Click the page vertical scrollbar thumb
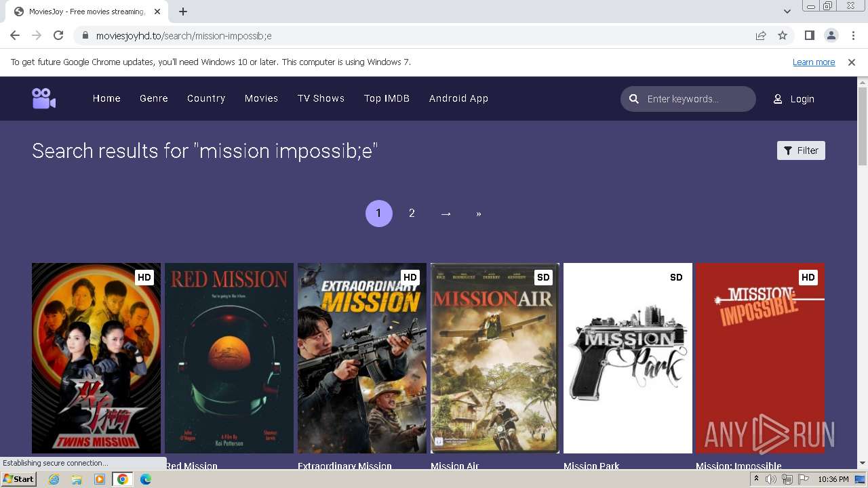 863,126
